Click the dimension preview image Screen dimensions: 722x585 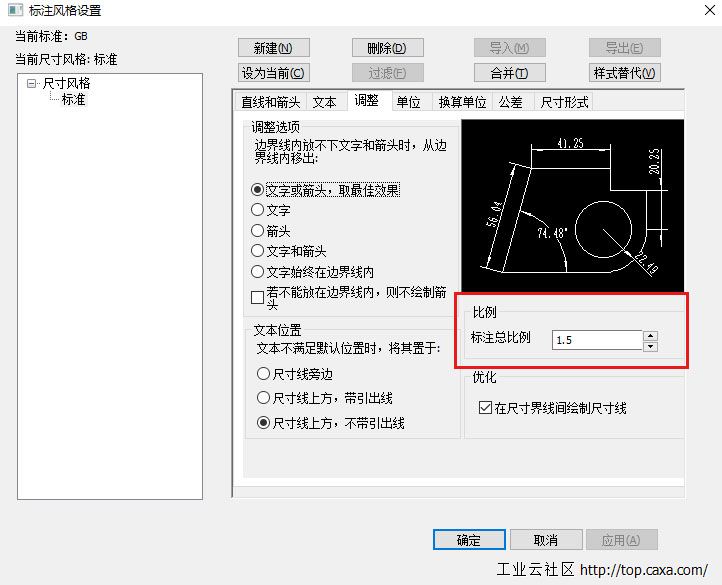click(572, 205)
